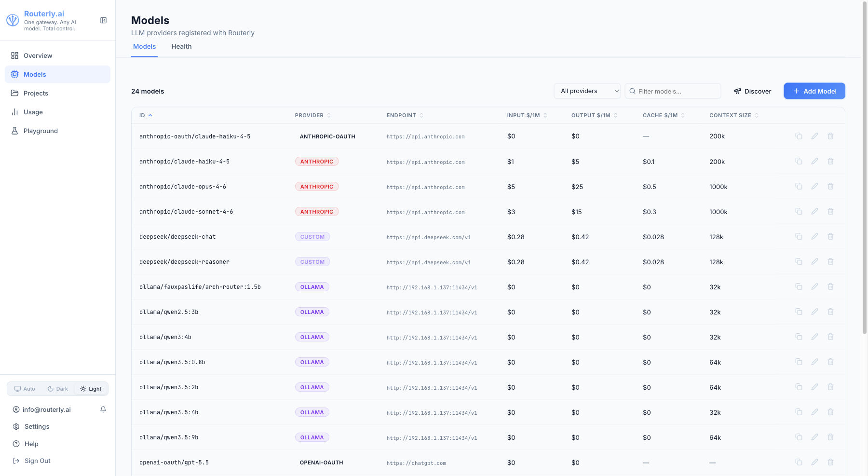Delete the ollama/qwen3.5:2b model

830,387
